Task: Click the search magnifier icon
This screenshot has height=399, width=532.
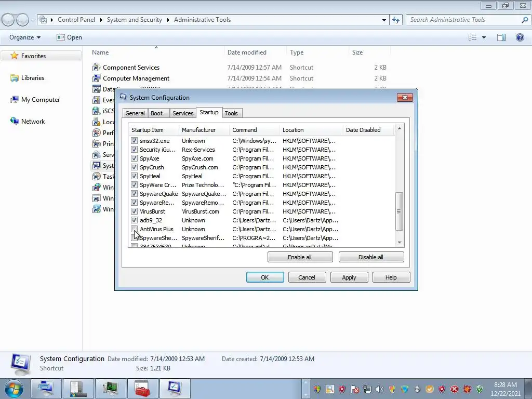Action: pyautogui.click(x=525, y=20)
